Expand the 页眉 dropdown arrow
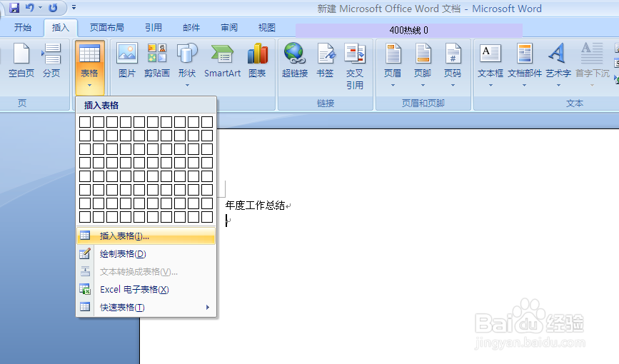This screenshot has height=364, width=619. click(x=393, y=85)
